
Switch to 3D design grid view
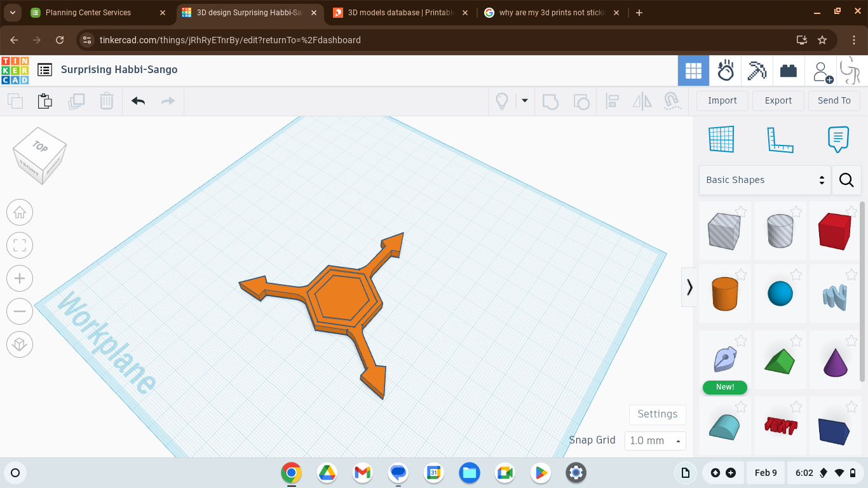(693, 71)
